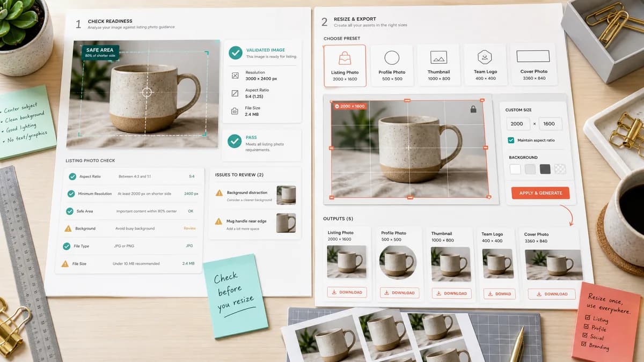644x362 pixels.
Task: Click the custom width field showing 2000
Action: coord(518,123)
